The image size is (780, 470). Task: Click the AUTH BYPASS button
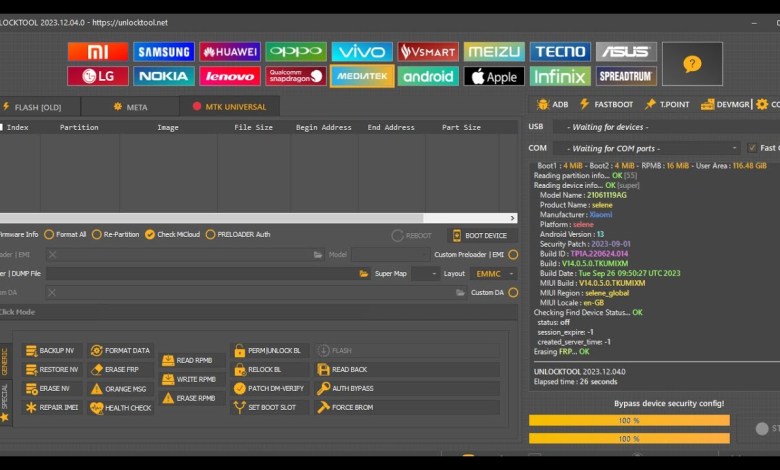point(407,388)
